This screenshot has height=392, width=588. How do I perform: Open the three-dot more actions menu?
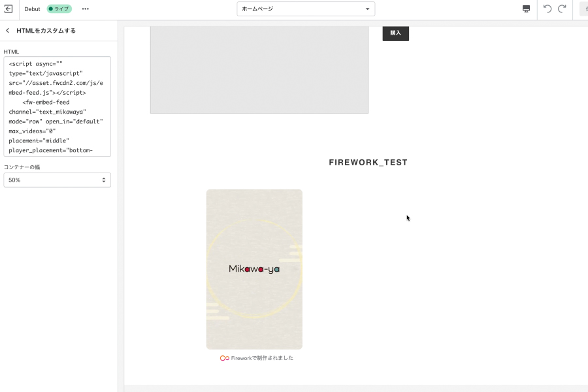point(86,9)
